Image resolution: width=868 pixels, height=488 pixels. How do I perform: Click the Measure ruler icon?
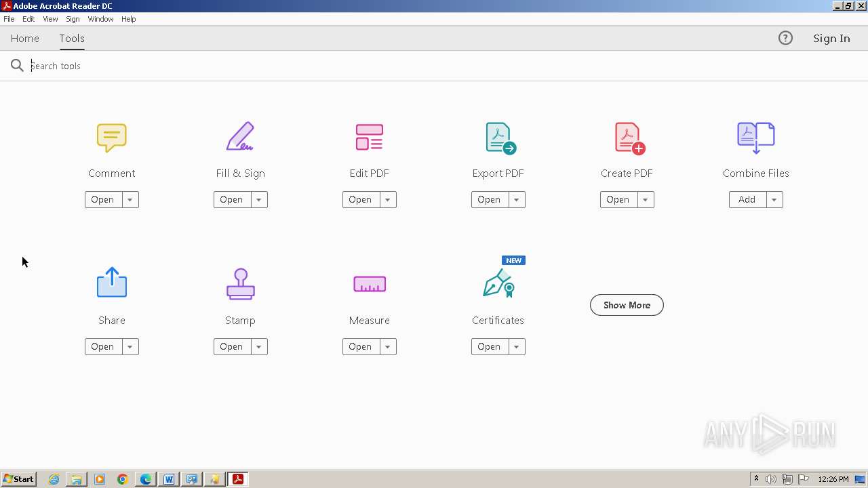pos(370,284)
